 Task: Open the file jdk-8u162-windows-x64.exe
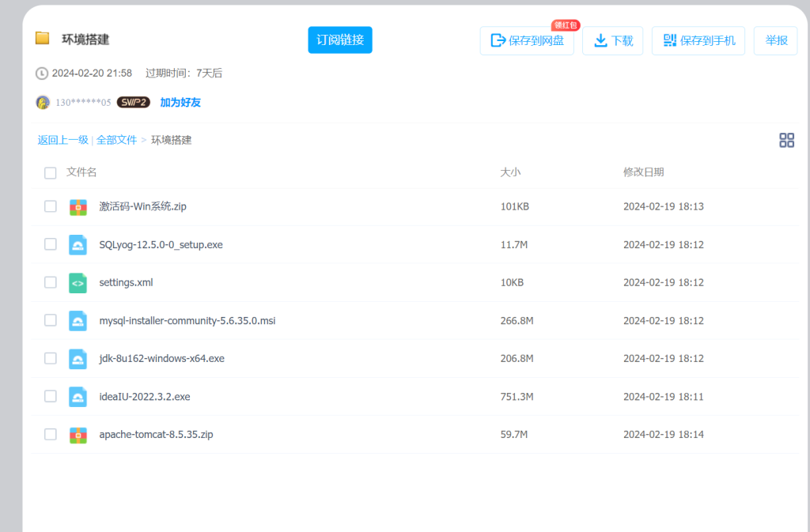click(161, 358)
